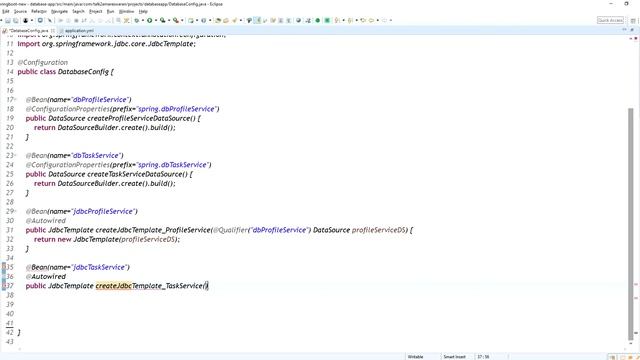The width and height of the screenshot is (640, 360).
Task: Maximize the editor area
Action: pyautogui.click(x=632, y=30)
